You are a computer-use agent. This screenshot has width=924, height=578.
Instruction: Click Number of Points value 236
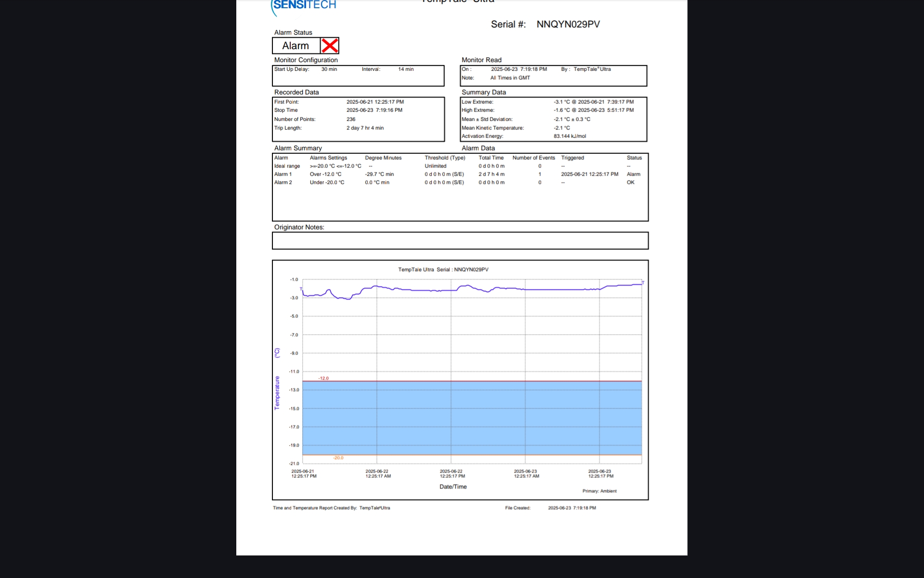point(351,119)
